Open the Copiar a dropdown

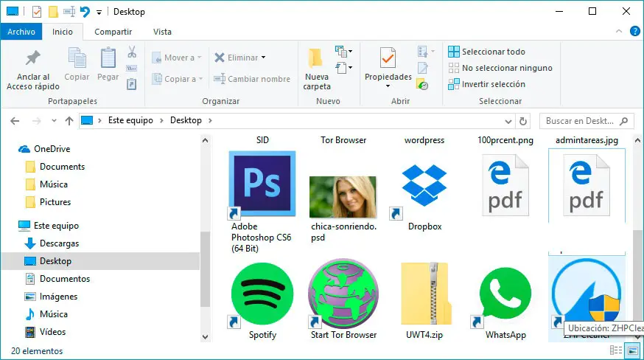point(178,79)
